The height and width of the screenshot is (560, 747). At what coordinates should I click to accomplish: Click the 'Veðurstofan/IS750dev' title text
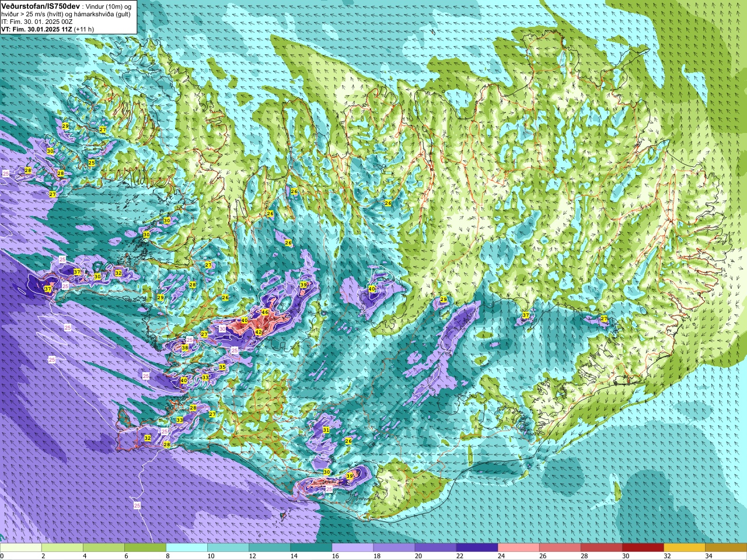click(x=41, y=6)
